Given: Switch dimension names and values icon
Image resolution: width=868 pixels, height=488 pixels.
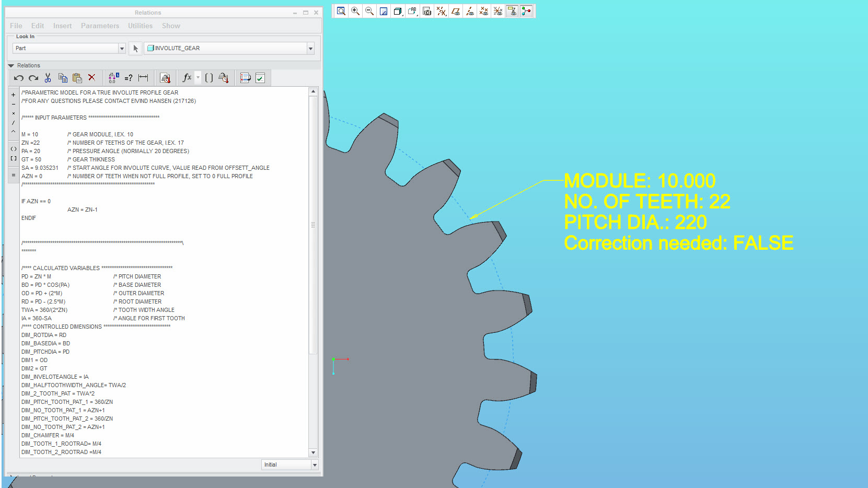Looking at the screenshot, I should click(113, 78).
